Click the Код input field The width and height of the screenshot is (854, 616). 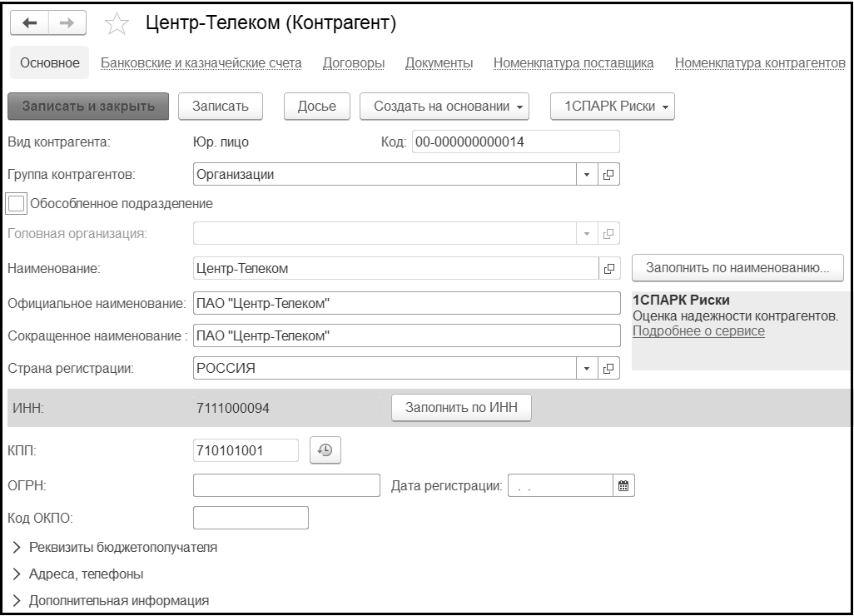pos(516,142)
